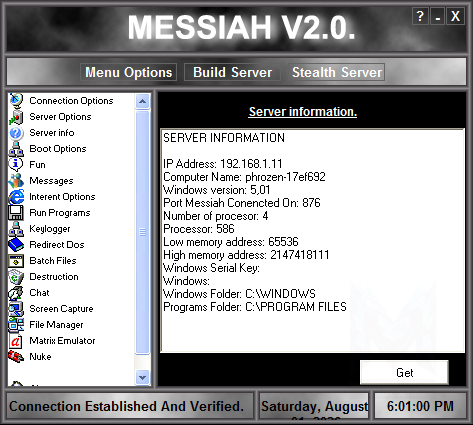Select the Server info list entry

pos(52,133)
